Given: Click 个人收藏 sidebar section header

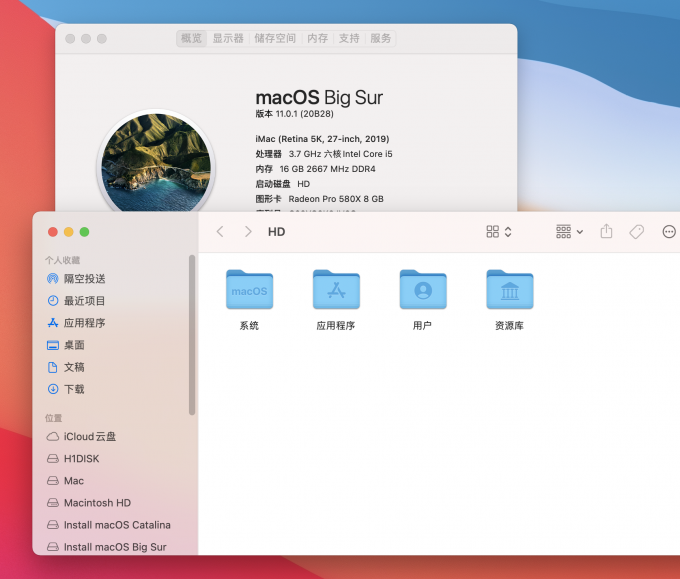Looking at the screenshot, I should [x=62, y=260].
